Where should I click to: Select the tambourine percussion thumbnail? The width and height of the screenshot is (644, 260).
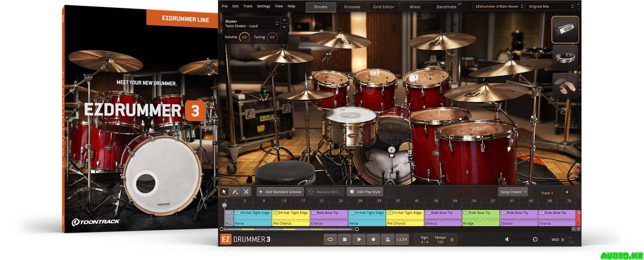click(x=565, y=58)
